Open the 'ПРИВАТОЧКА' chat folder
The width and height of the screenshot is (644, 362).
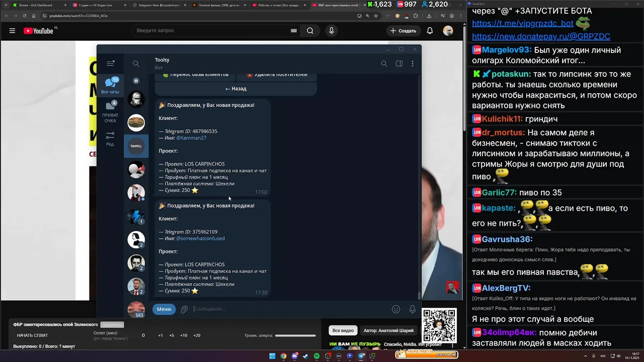tap(110, 112)
